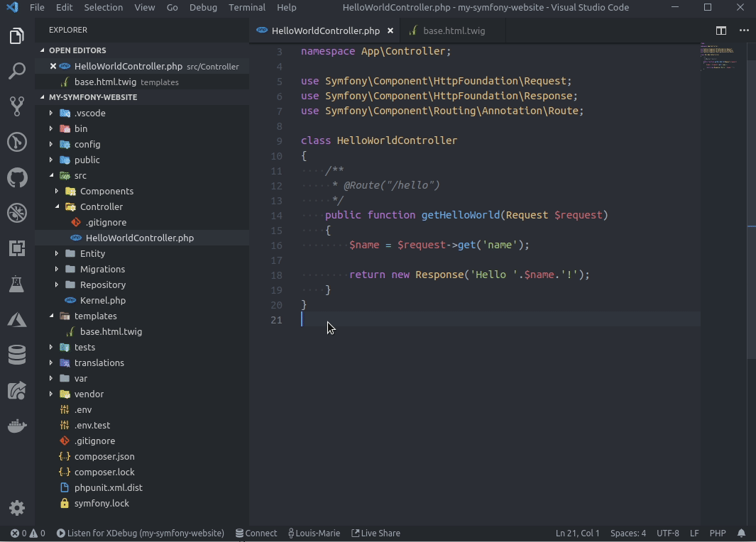Open the share arrow view in activity bar
The width and height of the screenshot is (756, 542).
[x=17, y=391]
